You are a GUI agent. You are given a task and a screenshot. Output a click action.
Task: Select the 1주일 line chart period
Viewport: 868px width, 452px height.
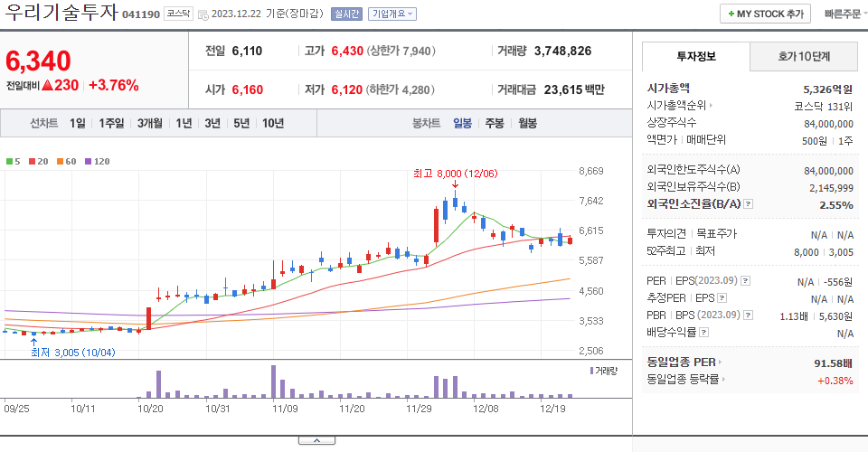pyautogui.click(x=111, y=123)
